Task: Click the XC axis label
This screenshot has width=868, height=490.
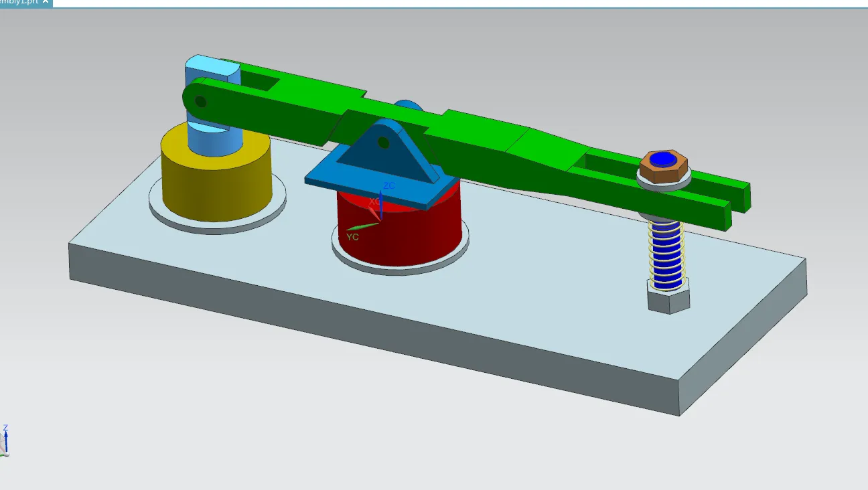Action: point(375,201)
